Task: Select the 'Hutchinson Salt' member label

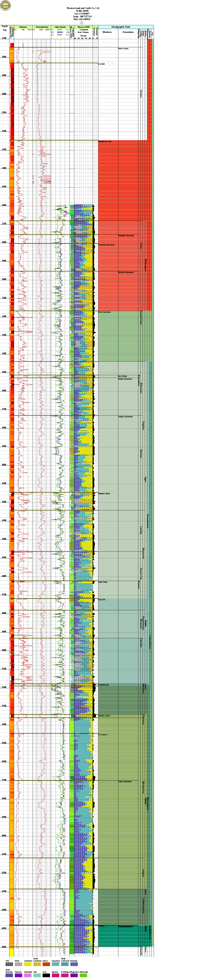Action: tap(105, 141)
